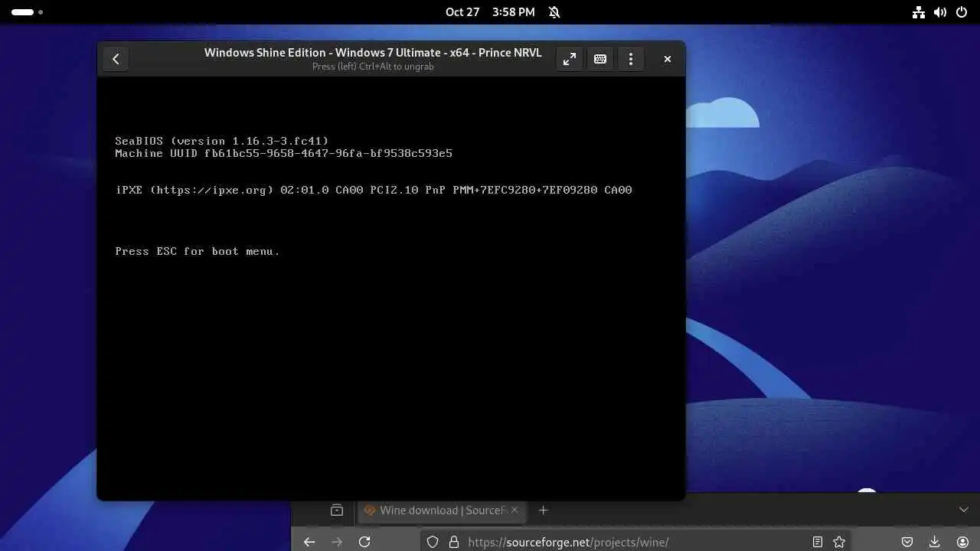Screen dimensions: 980x551
Task: Open the three-dot menu of the VM window
Action: [x=631, y=59]
